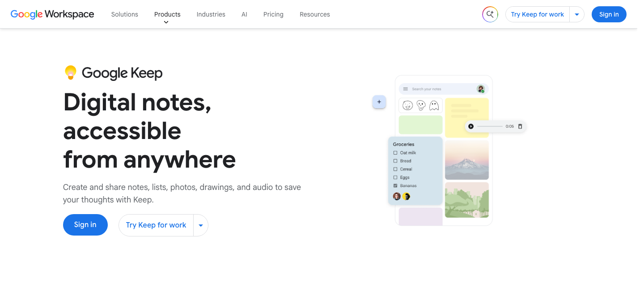Click the Groceries note title

pyautogui.click(x=403, y=144)
